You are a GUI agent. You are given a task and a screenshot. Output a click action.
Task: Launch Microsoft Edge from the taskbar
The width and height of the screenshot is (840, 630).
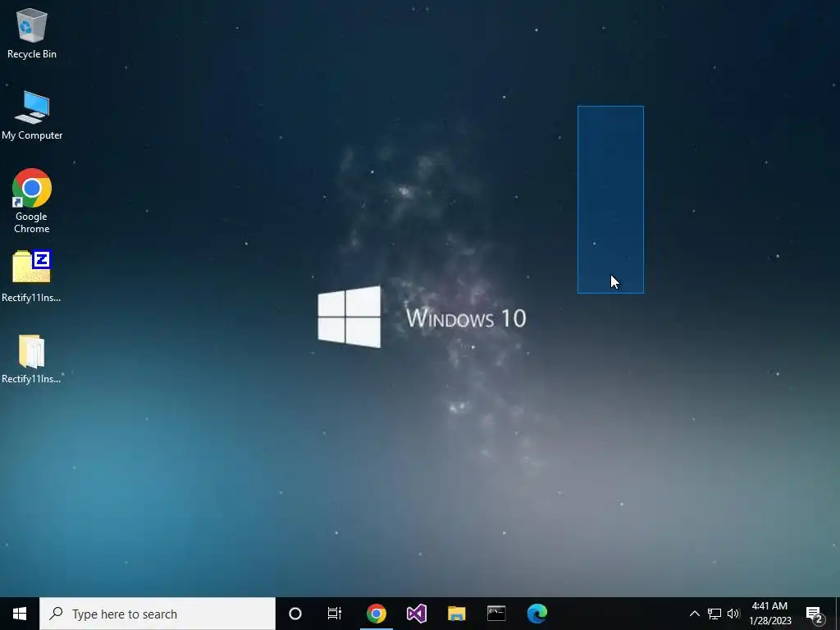tap(536, 614)
